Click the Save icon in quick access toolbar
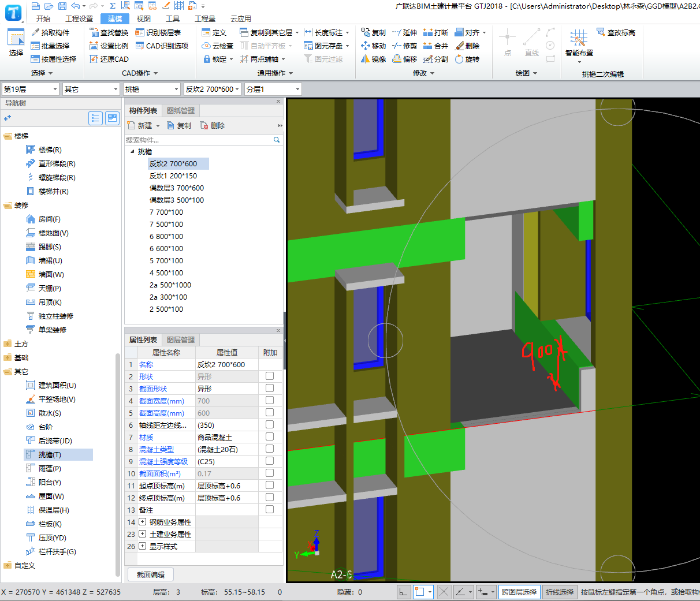Screen dimensions: 700x601 (x=61, y=6)
